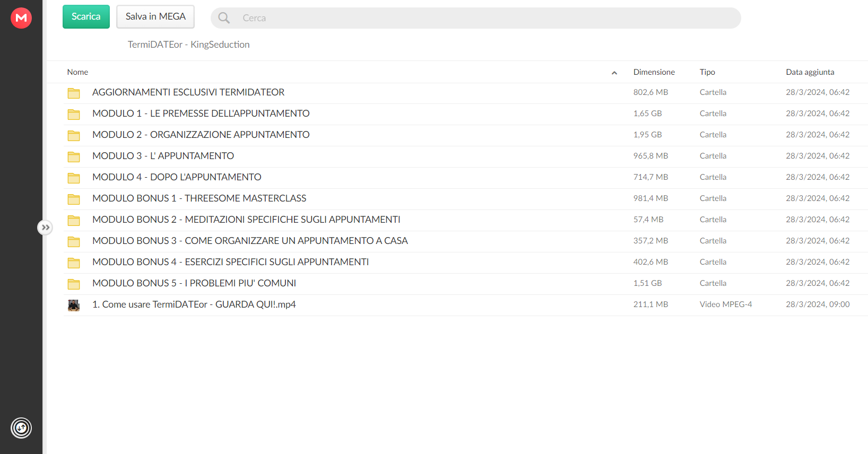Screen dimensions: 868x454
Task: Select MODULO BONUS 2 - MEDITAZIONI SPECIFICHE row
Action: point(466,221)
